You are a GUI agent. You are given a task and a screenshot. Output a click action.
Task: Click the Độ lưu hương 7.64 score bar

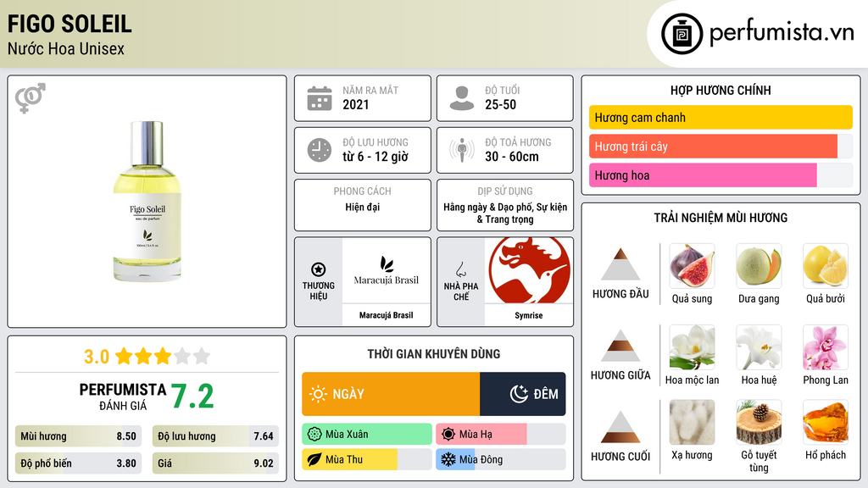pyautogui.click(x=215, y=436)
